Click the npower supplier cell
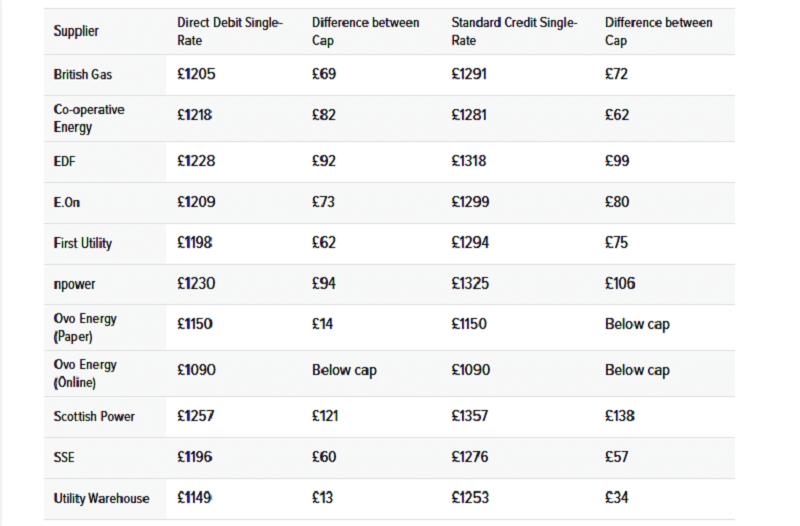 [75, 284]
